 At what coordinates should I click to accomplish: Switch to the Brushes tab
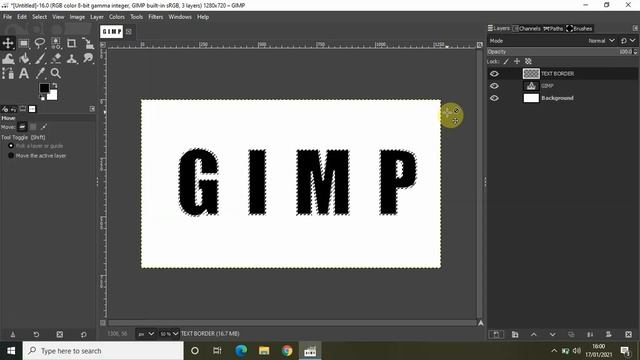pos(579,29)
